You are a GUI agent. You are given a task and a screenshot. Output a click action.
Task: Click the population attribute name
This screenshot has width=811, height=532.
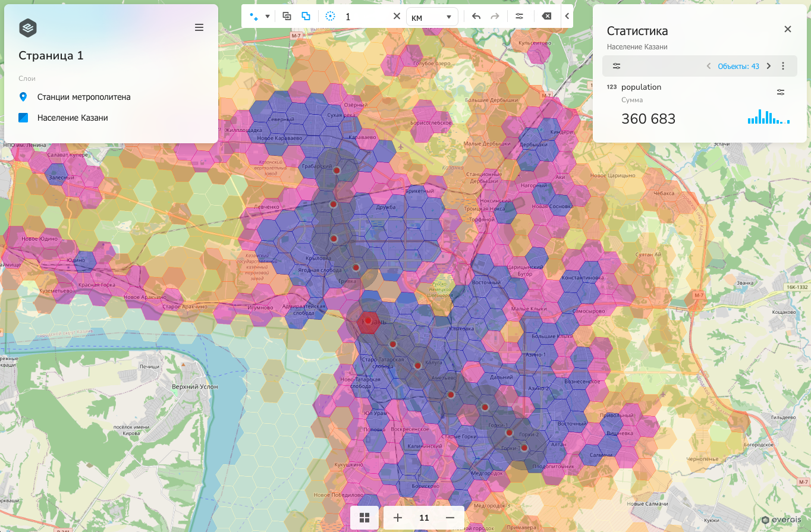click(x=641, y=87)
